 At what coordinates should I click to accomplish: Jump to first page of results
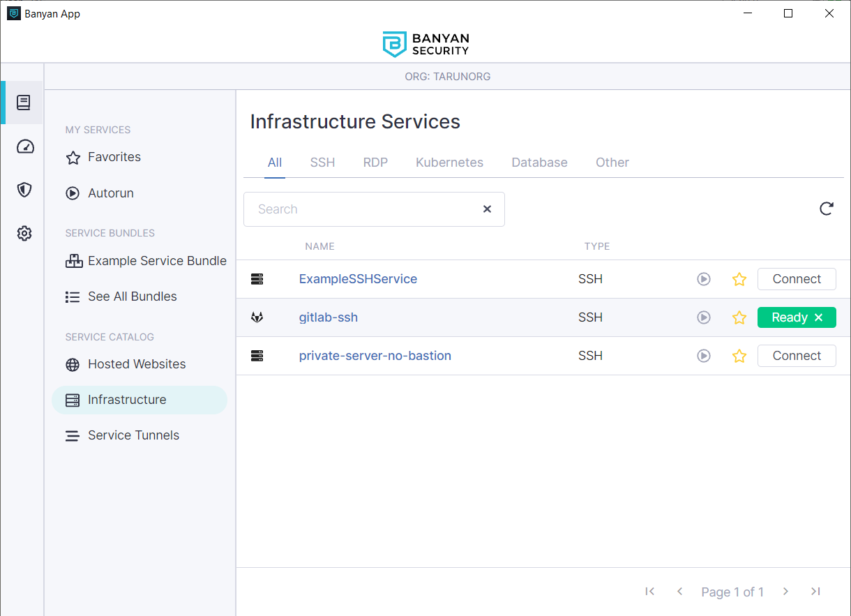tap(649, 592)
